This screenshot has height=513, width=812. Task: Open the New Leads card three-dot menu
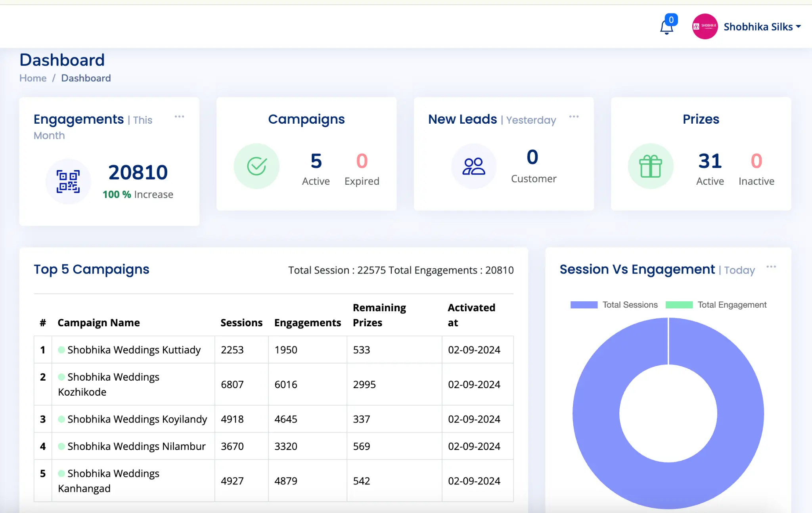click(x=574, y=117)
